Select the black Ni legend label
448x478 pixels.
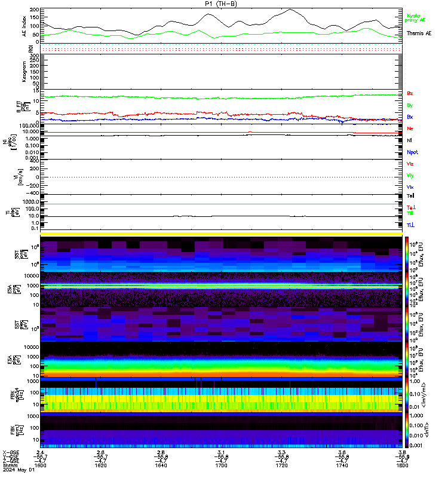click(x=409, y=140)
